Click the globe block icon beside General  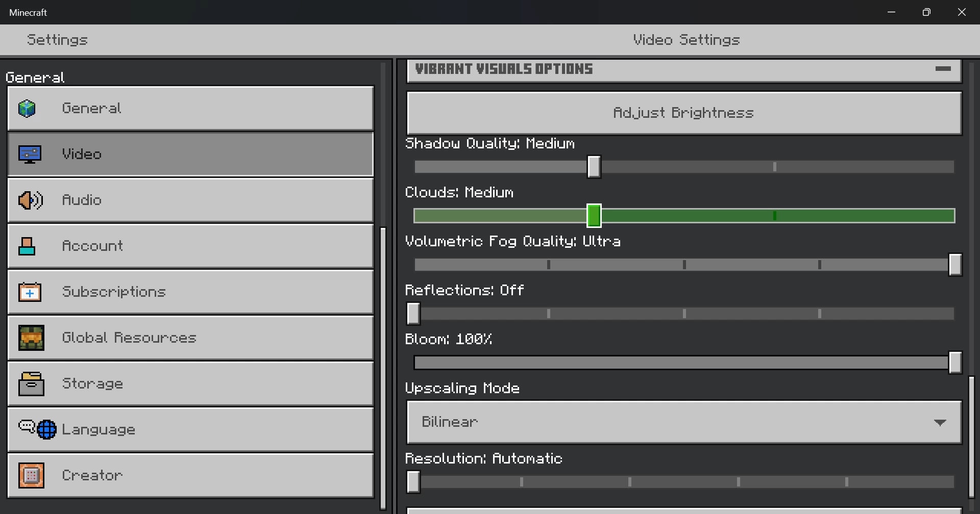tap(27, 109)
